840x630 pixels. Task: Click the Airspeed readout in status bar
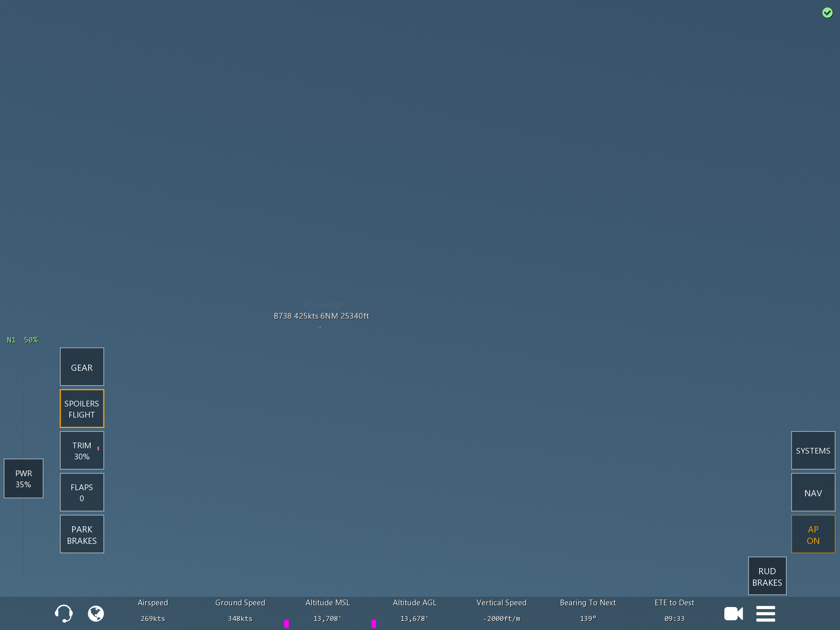point(153,611)
